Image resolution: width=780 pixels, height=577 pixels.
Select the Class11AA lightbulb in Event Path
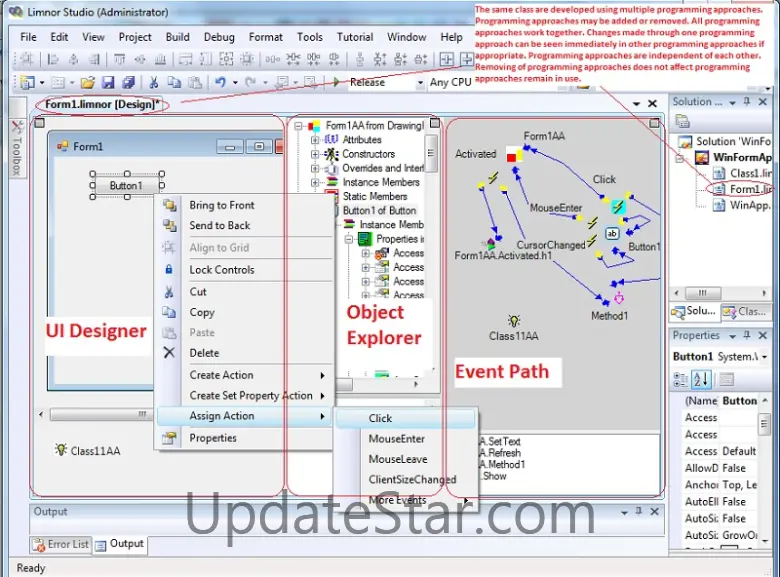coord(514,320)
